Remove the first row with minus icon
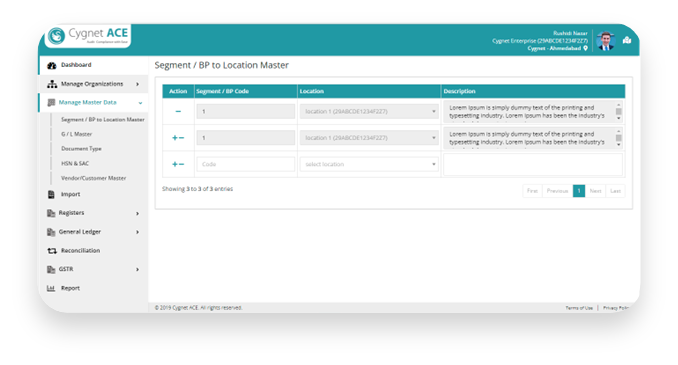 click(178, 112)
